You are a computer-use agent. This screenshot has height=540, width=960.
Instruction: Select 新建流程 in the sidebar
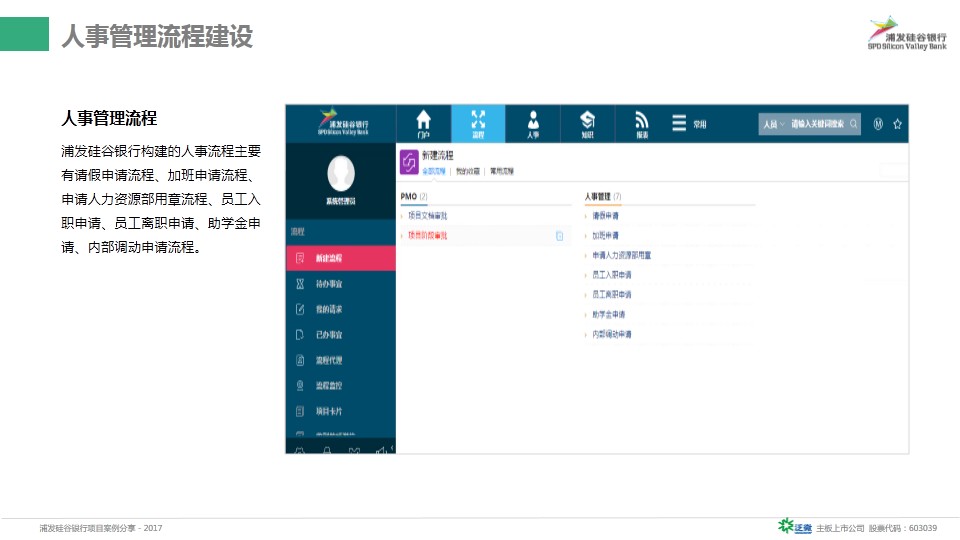click(340, 258)
